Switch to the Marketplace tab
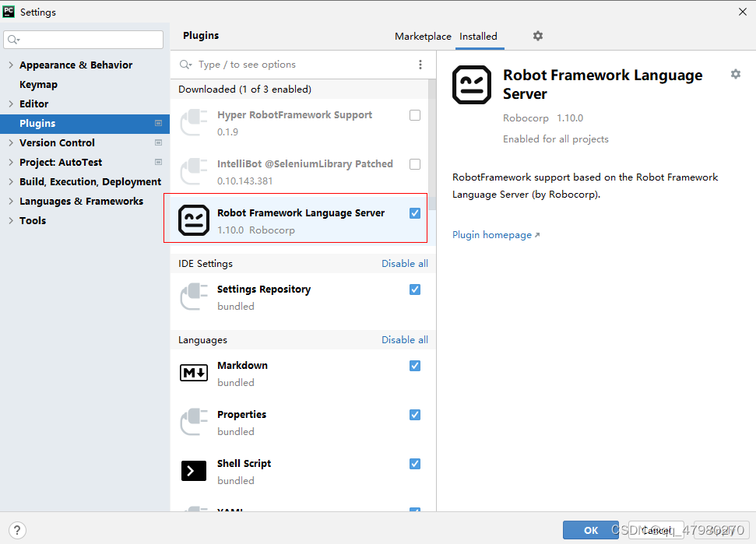This screenshot has width=756, height=544. [x=423, y=36]
